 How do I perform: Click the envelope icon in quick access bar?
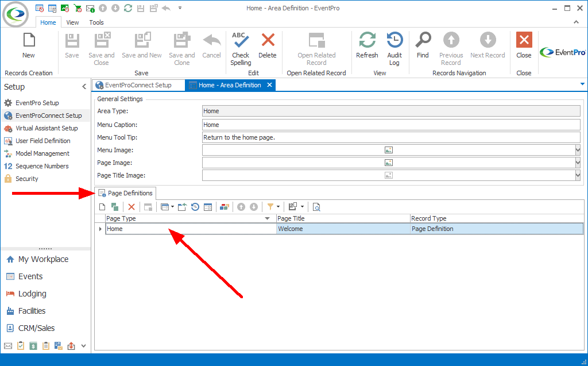click(x=90, y=8)
